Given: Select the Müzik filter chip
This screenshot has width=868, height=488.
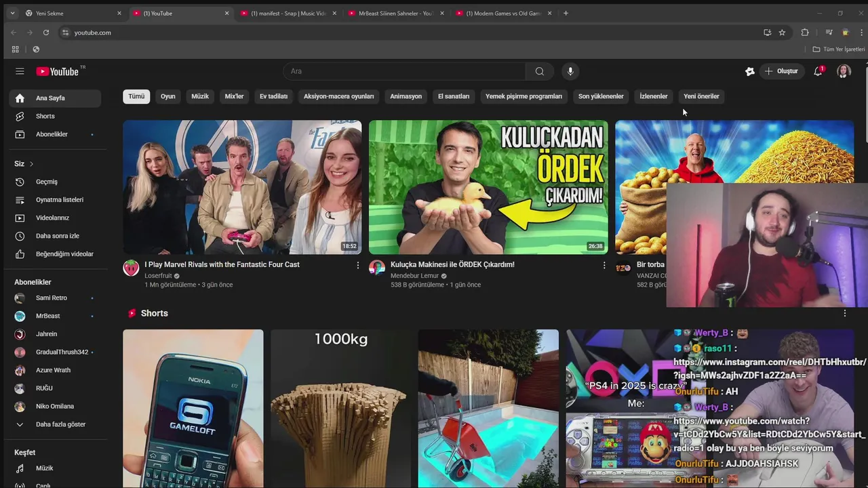Looking at the screenshot, I should [200, 96].
